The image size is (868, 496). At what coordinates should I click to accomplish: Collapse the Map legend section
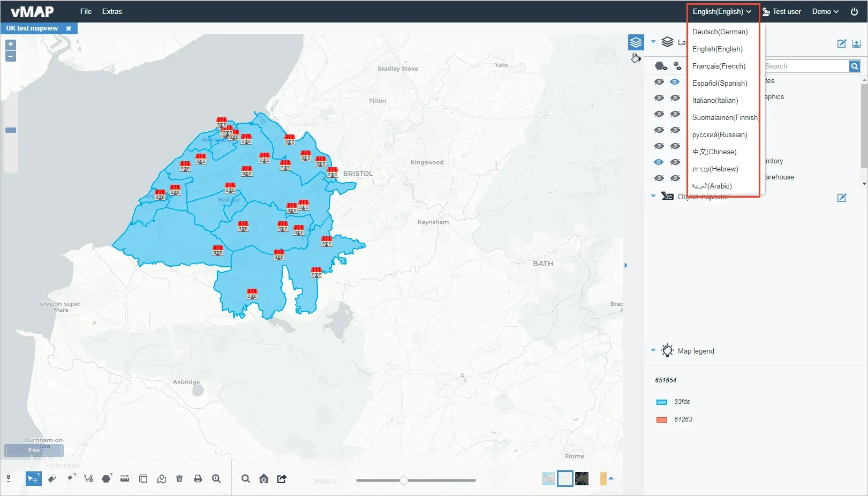pos(653,350)
